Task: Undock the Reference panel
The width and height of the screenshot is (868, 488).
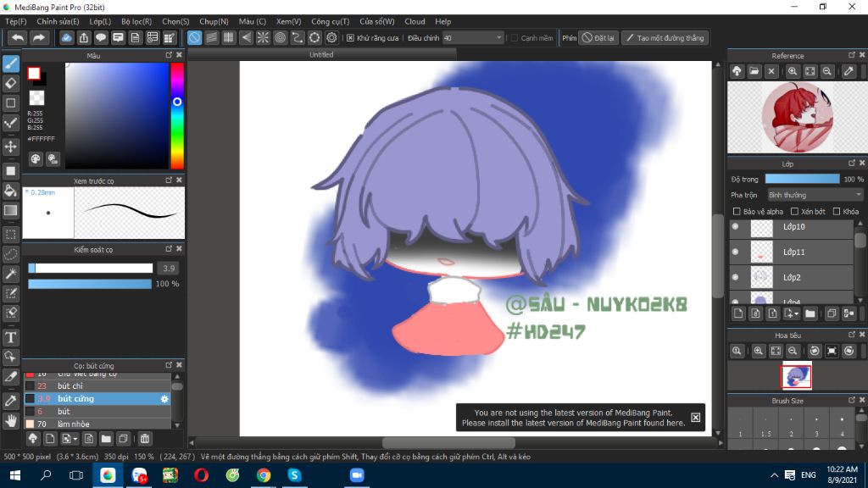Action: coord(852,55)
